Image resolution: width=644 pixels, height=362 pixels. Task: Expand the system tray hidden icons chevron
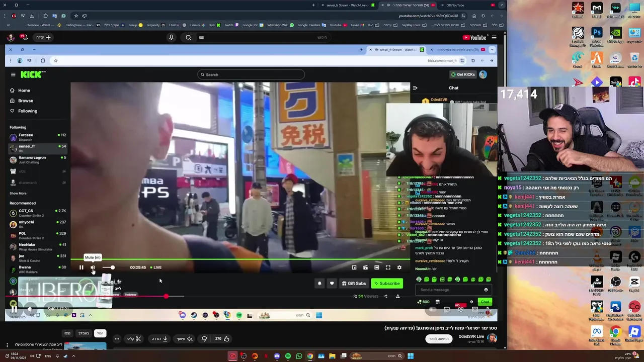pyautogui.click(x=73, y=356)
